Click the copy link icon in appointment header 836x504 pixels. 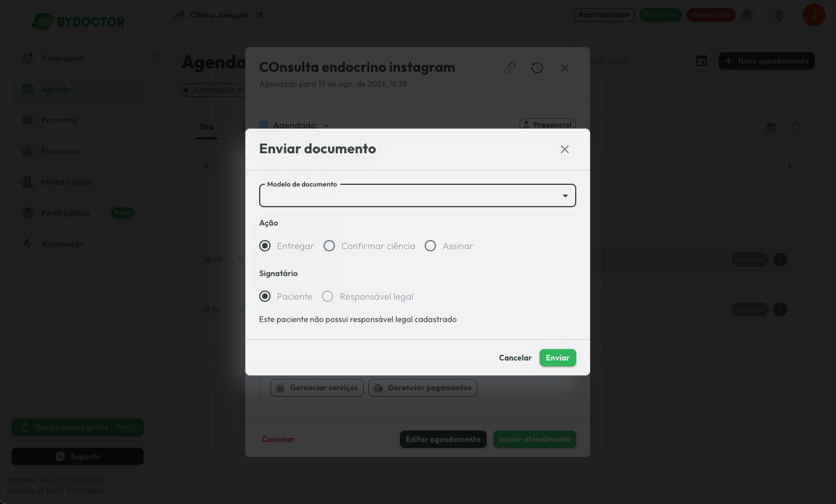[510, 68]
